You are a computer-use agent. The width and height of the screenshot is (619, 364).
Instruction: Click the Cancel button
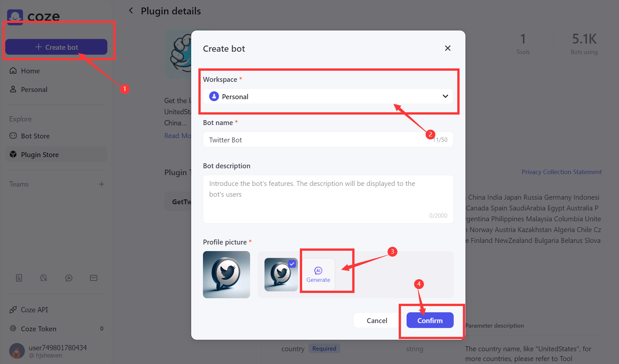(377, 320)
